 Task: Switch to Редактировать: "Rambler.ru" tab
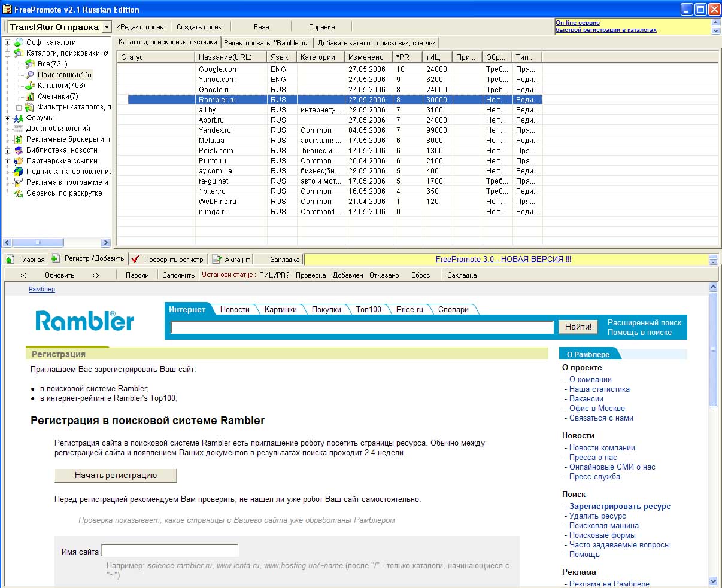pyautogui.click(x=268, y=43)
